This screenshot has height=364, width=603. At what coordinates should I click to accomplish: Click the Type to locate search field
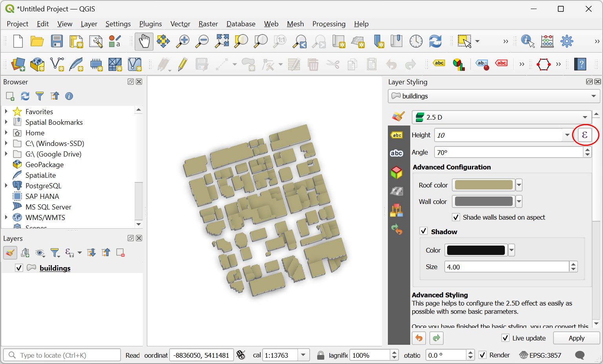pyautogui.click(x=63, y=355)
